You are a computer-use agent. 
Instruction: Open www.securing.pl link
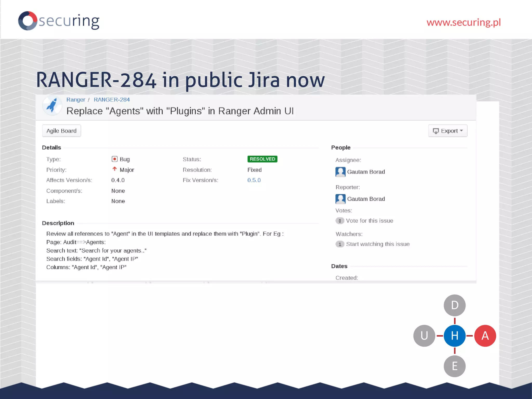coord(464,22)
